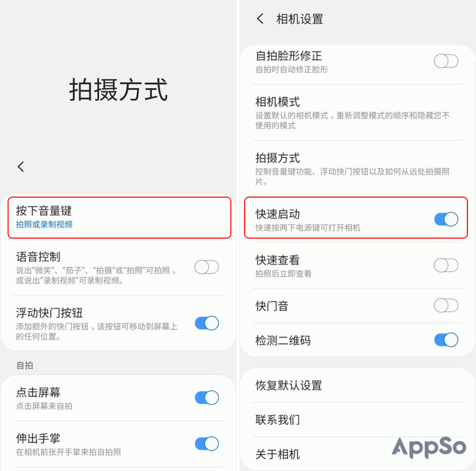Select 恢复默认设置 reset option
The width and height of the screenshot is (476, 471).
click(357, 386)
